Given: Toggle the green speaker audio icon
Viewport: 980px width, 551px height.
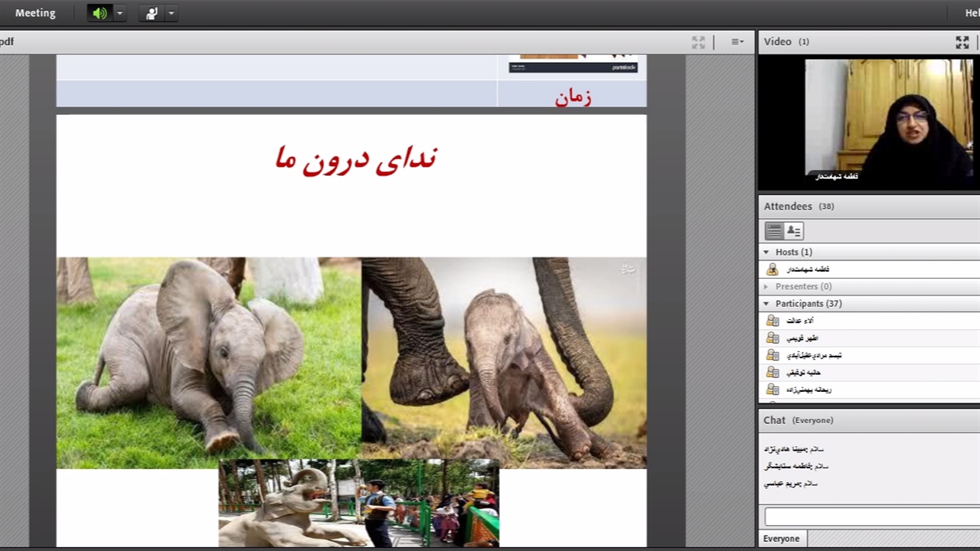Looking at the screenshot, I should 100,13.
